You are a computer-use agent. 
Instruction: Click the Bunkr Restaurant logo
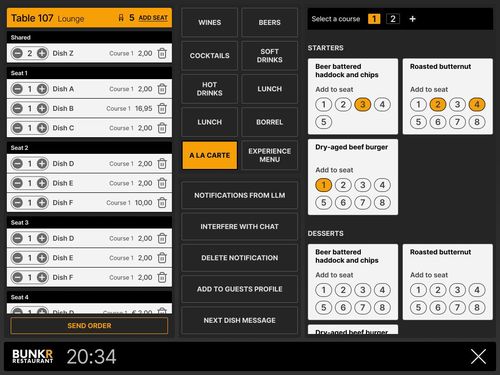tap(32, 356)
